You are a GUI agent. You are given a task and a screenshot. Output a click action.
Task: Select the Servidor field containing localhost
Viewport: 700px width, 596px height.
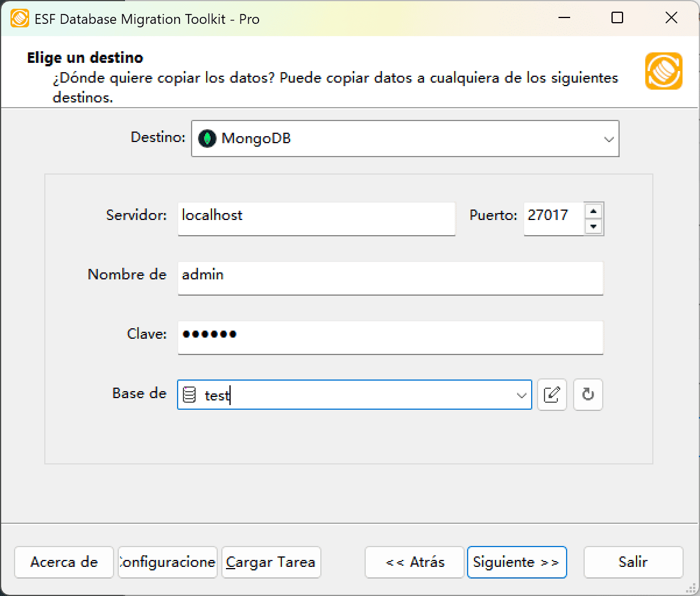click(x=316, y=219)
